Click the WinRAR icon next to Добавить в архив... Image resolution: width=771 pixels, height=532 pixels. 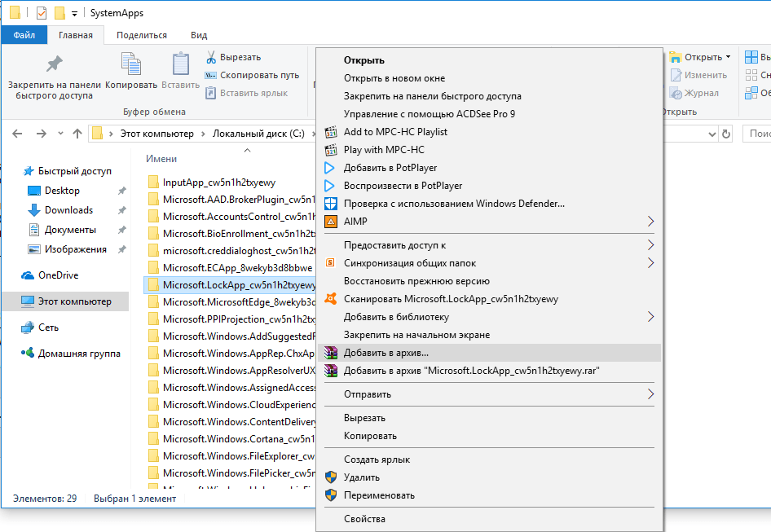[331, 353]
